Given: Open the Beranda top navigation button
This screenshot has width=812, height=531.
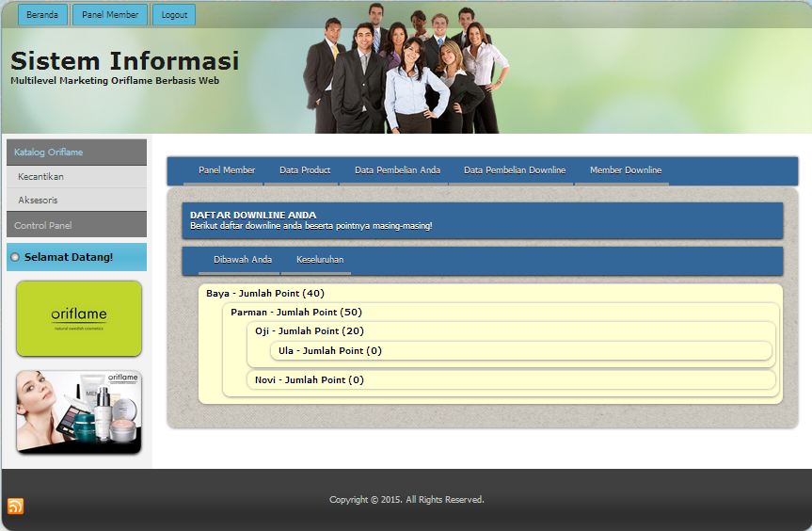Looking at the screenshot, I should click(42, 14).
